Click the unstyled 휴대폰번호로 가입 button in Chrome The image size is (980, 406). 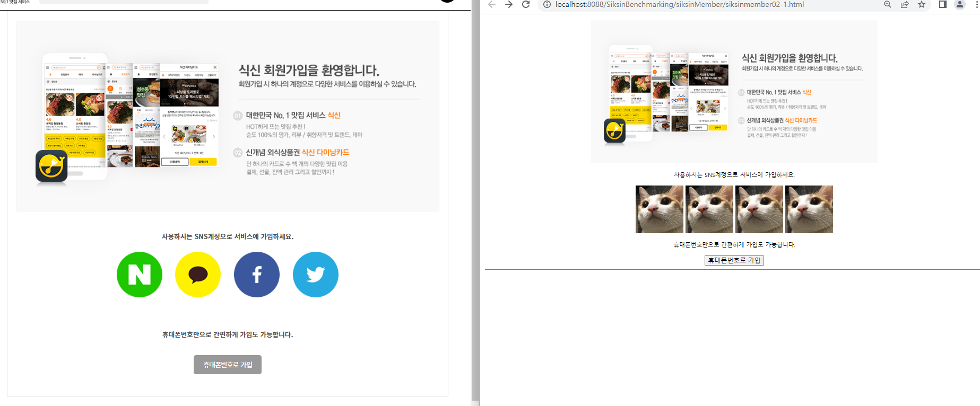[x=734, y=260]
